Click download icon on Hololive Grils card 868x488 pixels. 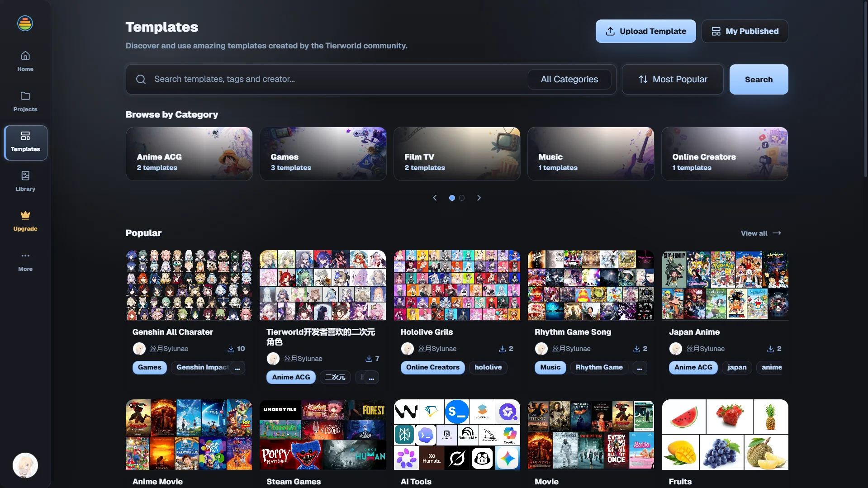click(502, 349)
